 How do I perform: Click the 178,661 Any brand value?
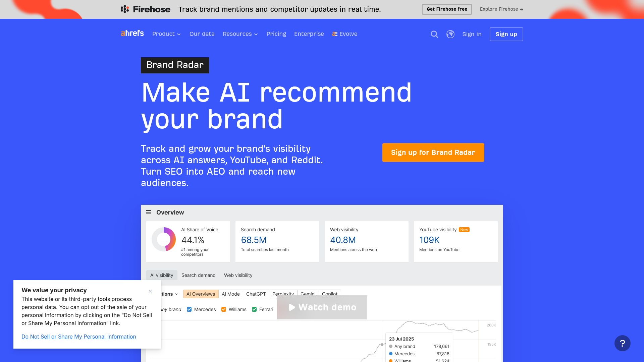pyautogui.click(x=442, y=346)
